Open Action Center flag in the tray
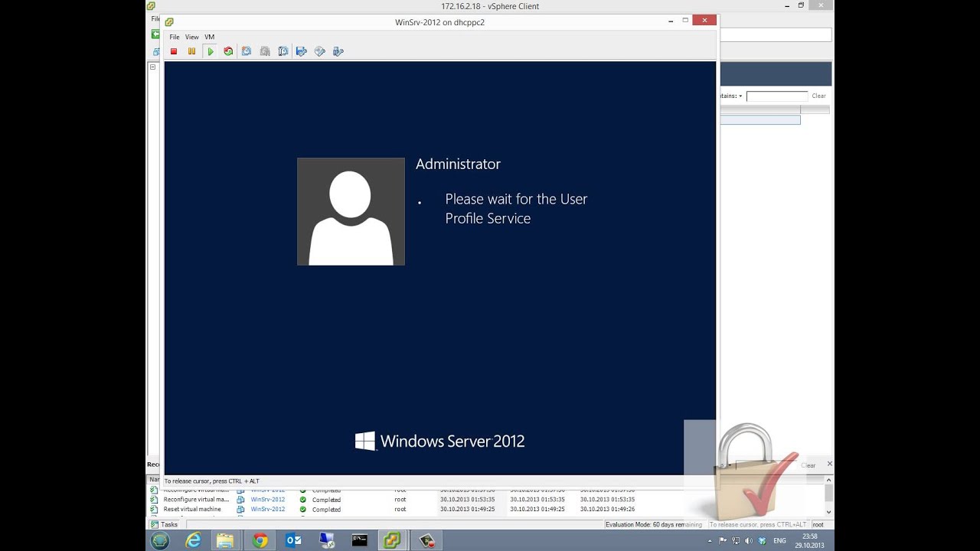The height and width of the screenshot is (551, 980). (x=723, y=541)
